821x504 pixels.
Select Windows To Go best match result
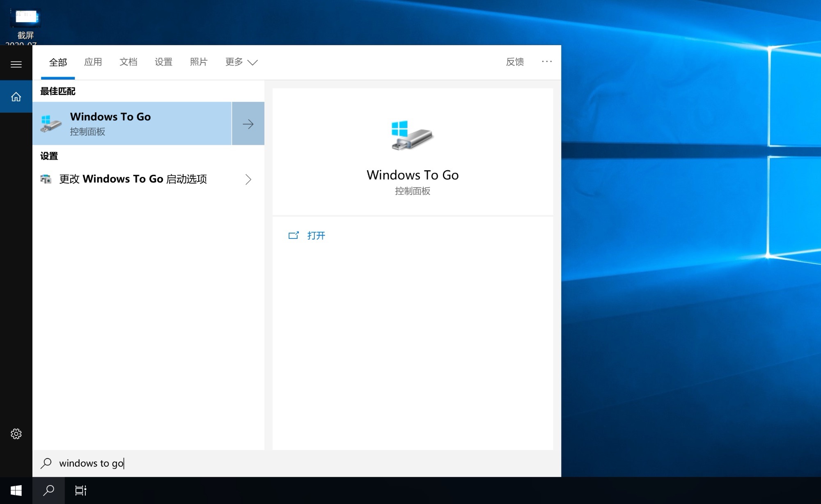tap(132, 124)
